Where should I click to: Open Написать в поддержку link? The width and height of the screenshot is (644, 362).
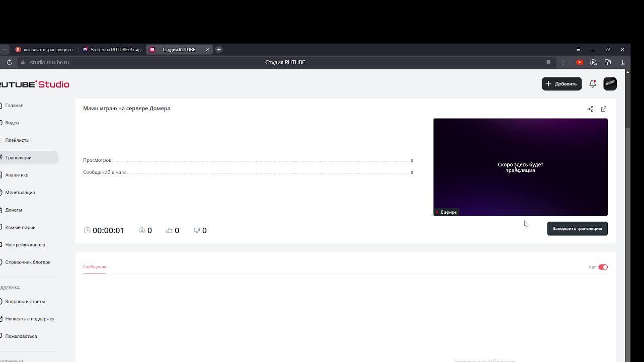click(x=30, y=319)
